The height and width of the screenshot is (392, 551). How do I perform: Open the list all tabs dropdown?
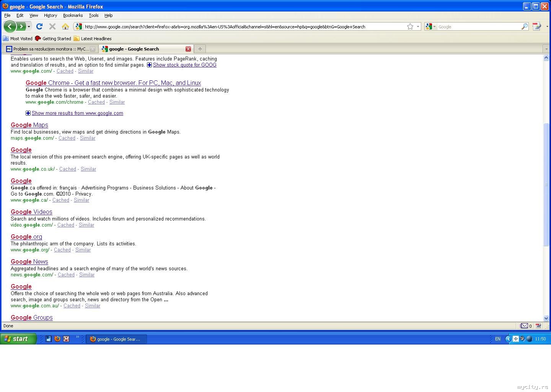tap(546, 49)
